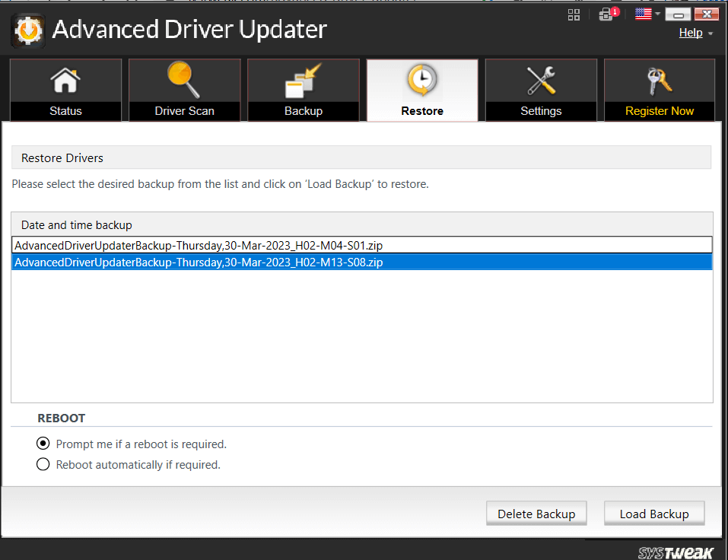Click the Advanced Driver Updater gear logo
Image resolution: width=728 pixels, height=560 pixels.
tap(28, 30)
